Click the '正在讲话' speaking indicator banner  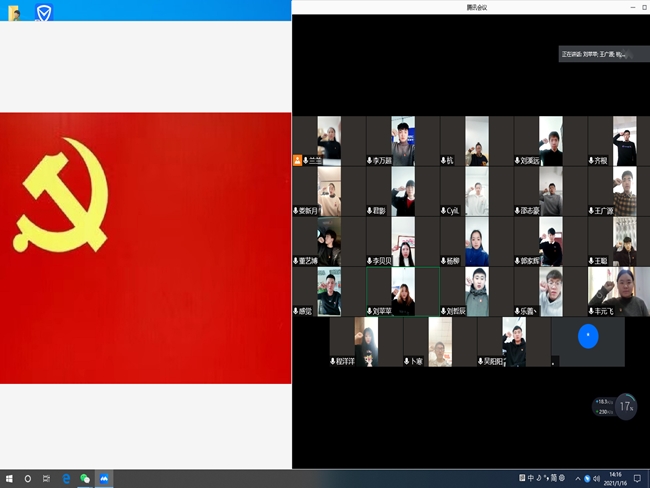pos(604,54)
